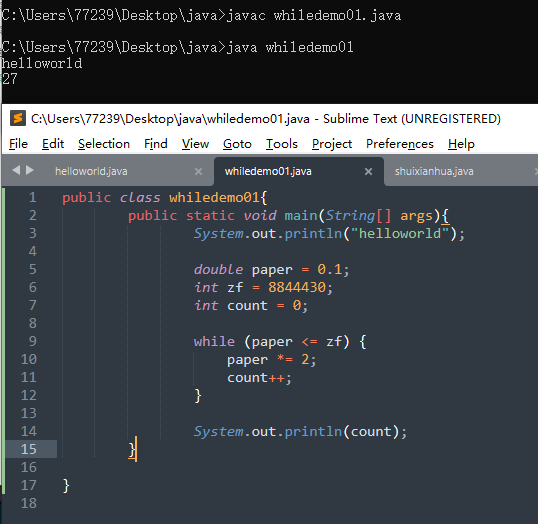Click the next tab arrow
This screenshot has height=524, width=538.
pyautogui.click(x=30, y=170)
